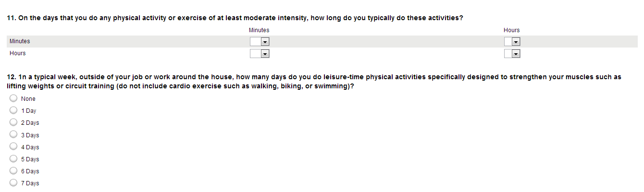Click the '7 Days' answer label text

[30, 183]
